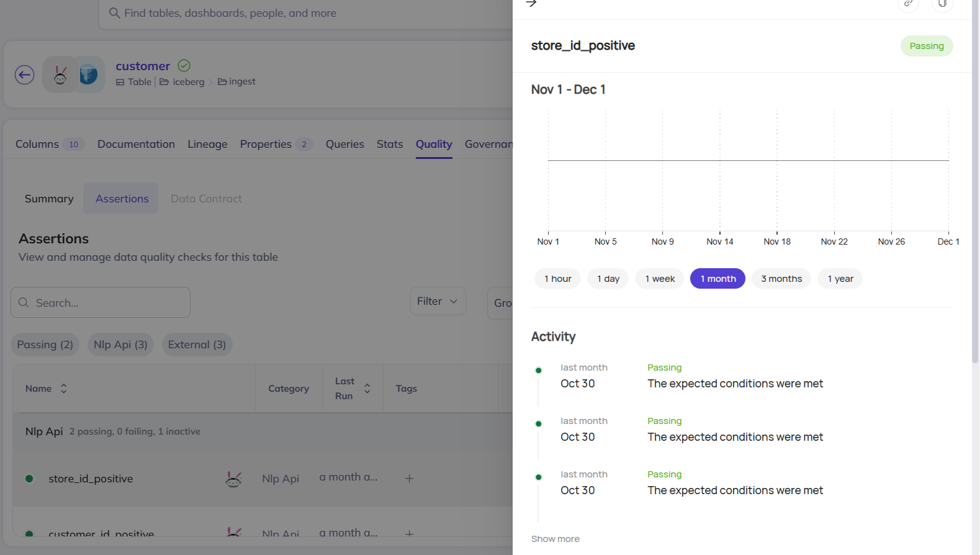Select the 1 hour time range

tap(558, 279)
